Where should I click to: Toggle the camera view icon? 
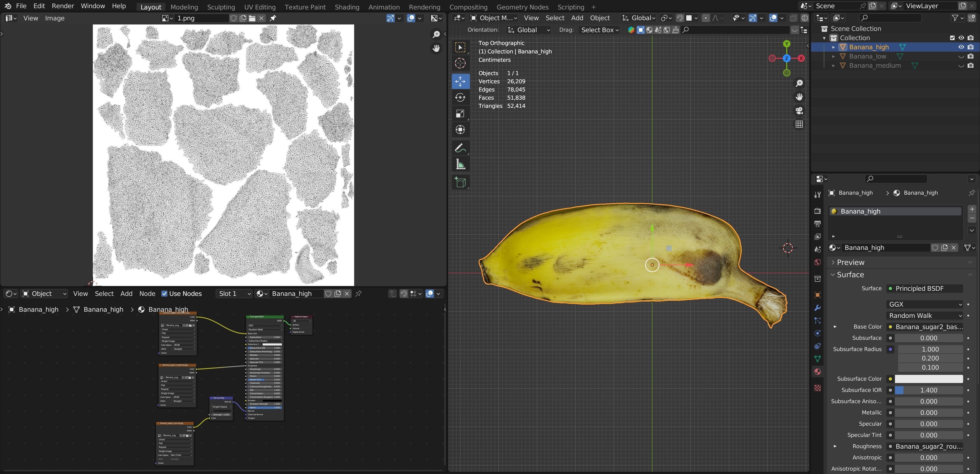pyautogui.click(x=799, y=111)
